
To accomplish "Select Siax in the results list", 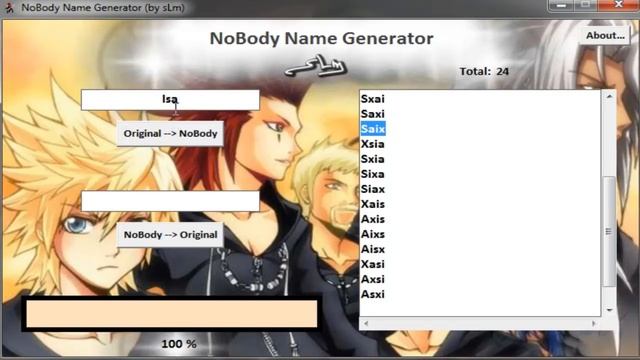I will 373,189.
